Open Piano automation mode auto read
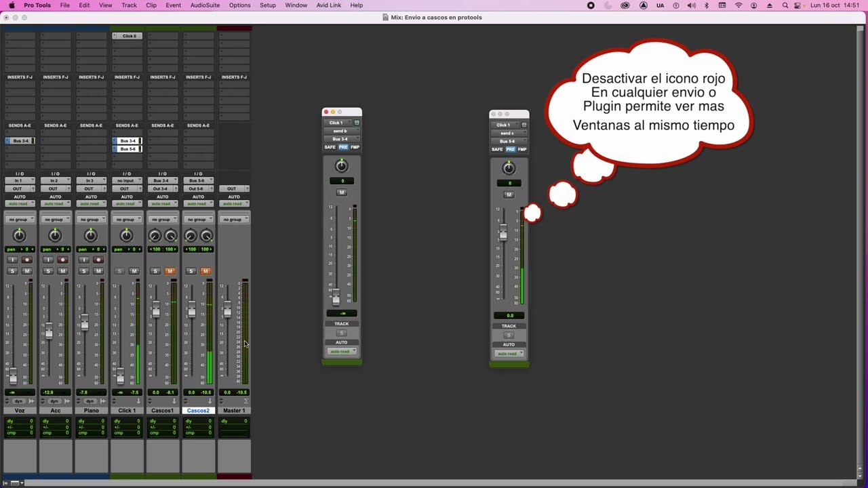 [x=91, y=204]
